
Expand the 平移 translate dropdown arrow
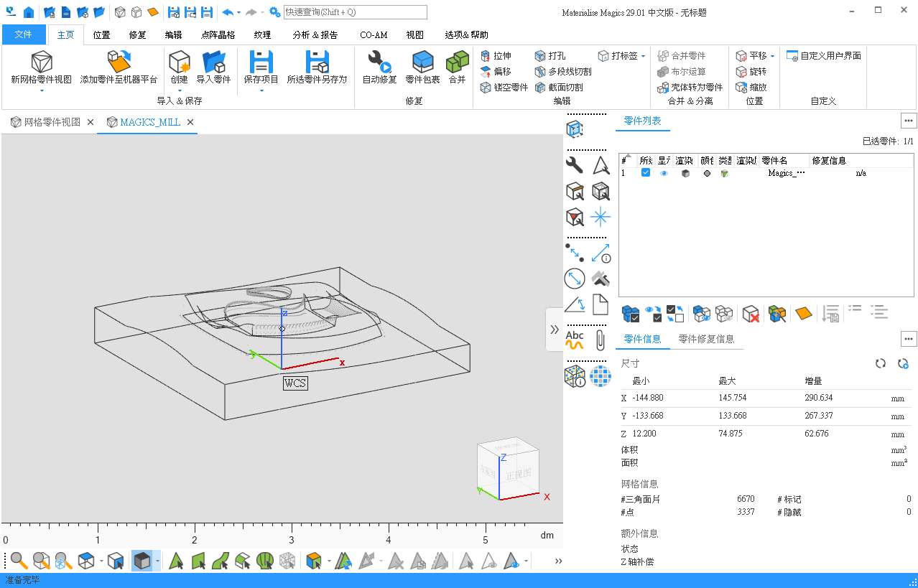pos(772,56)
